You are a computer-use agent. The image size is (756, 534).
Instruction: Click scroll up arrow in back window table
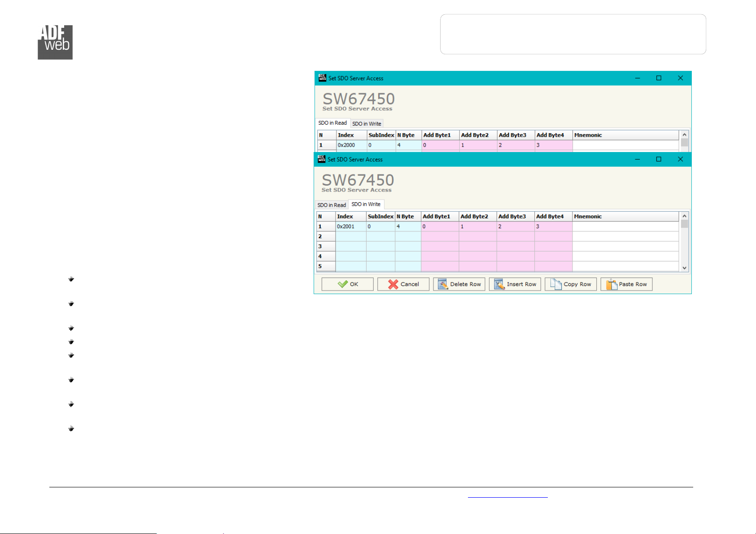[x=684, y=135]
